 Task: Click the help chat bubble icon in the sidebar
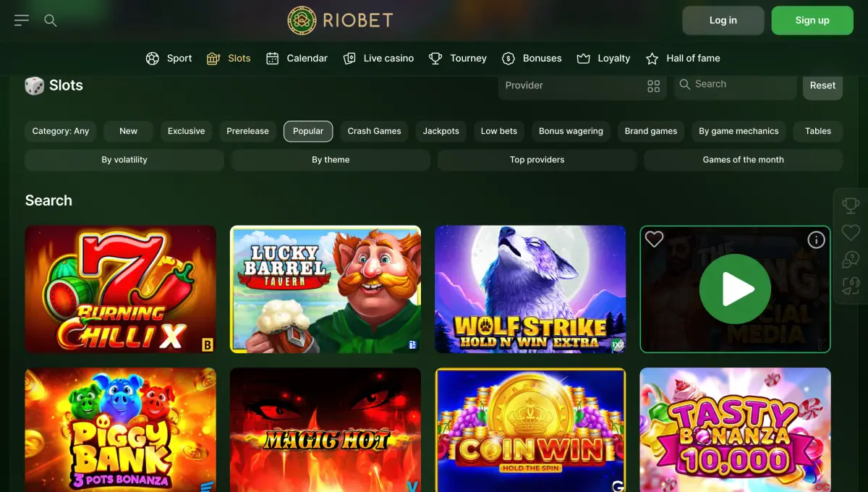[x=851, y=259]
